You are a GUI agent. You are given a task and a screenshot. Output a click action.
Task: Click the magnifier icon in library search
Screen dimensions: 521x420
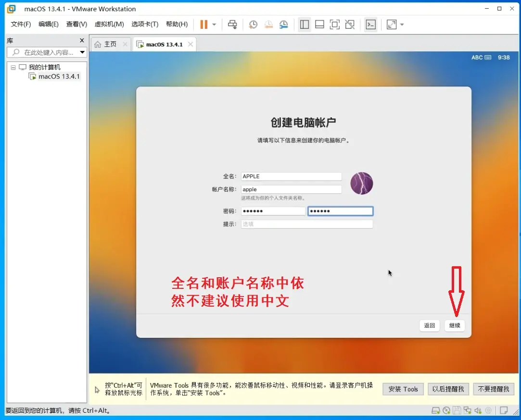click(x=15, y=52)
